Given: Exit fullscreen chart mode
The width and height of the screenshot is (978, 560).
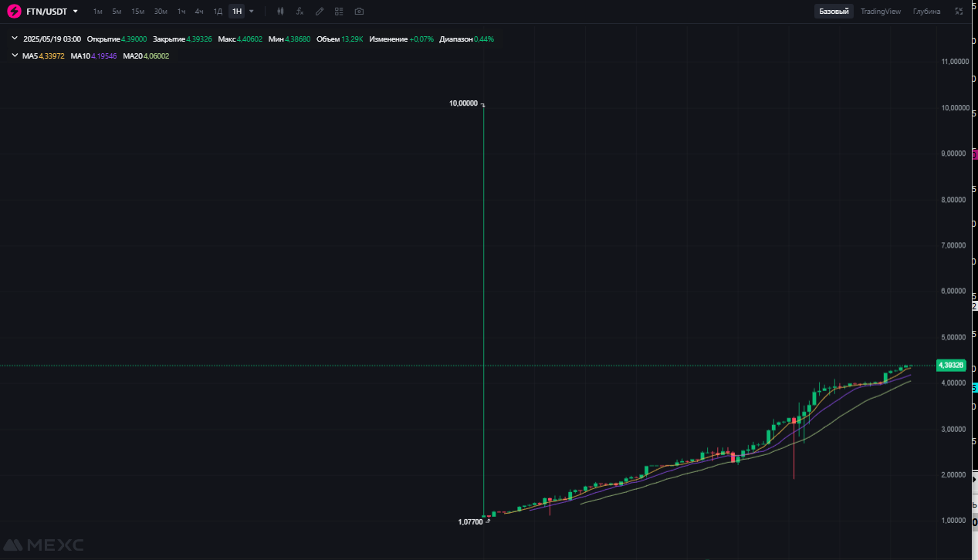Looking at the screenshot, I should pyautogui.click(x=959, y=12).
